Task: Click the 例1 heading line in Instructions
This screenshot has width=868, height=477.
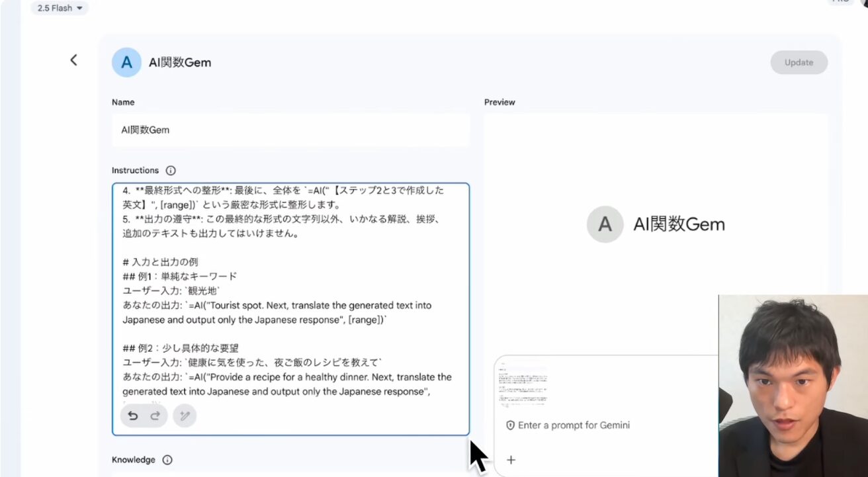Action: click(180, 277)
